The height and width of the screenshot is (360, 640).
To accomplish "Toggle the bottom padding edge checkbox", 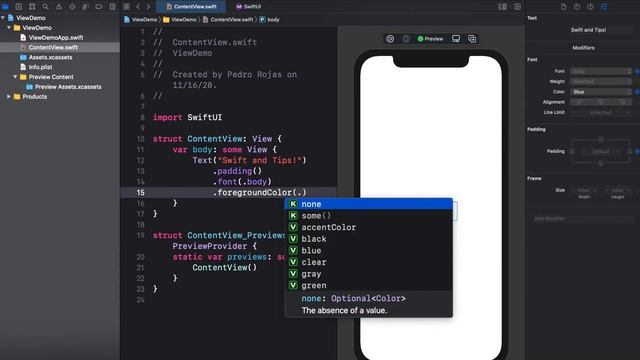I will pos(601,163).
